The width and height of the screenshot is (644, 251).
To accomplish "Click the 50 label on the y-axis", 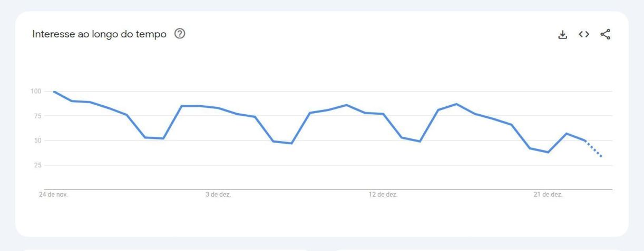I will (37, 141).
